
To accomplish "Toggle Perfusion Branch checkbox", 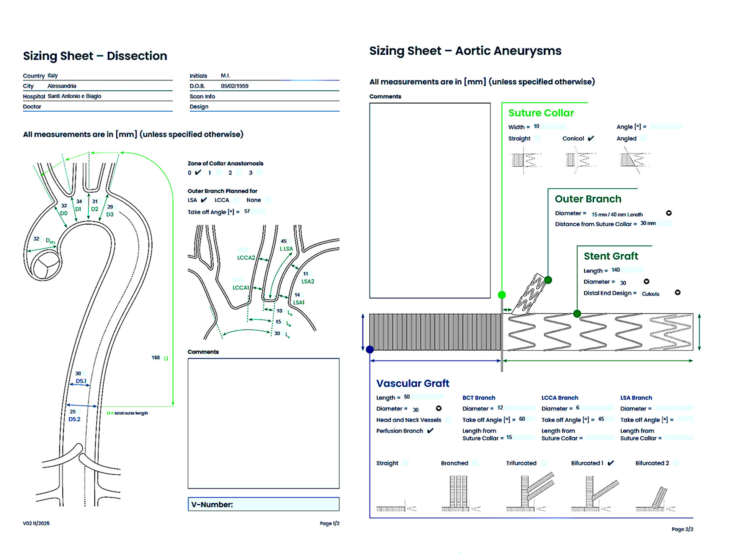I will pos(430,431).
